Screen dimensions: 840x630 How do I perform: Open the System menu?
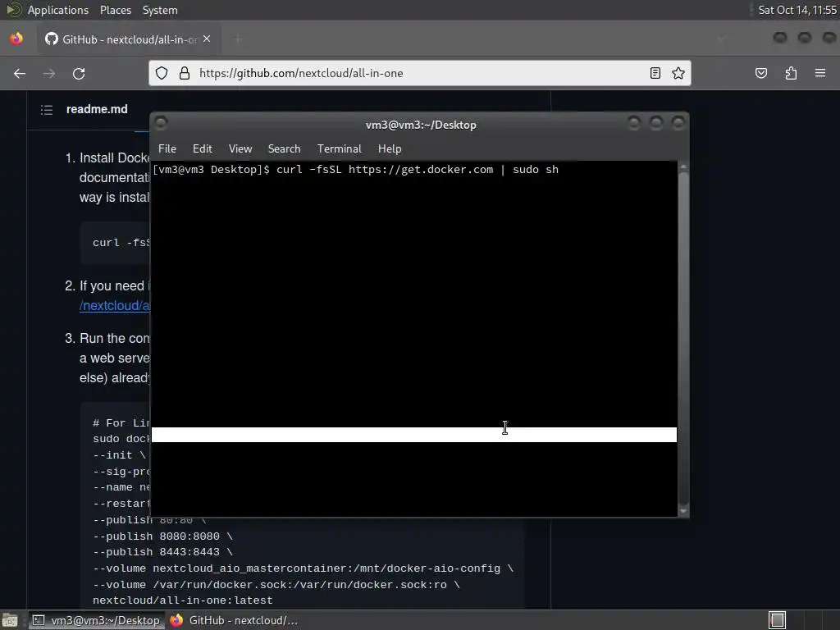click(160, 10)
